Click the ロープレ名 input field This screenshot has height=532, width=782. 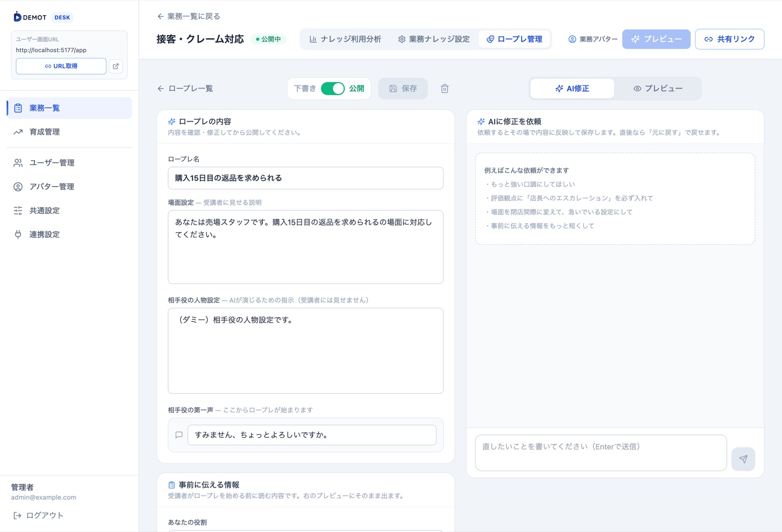(305, 178)
